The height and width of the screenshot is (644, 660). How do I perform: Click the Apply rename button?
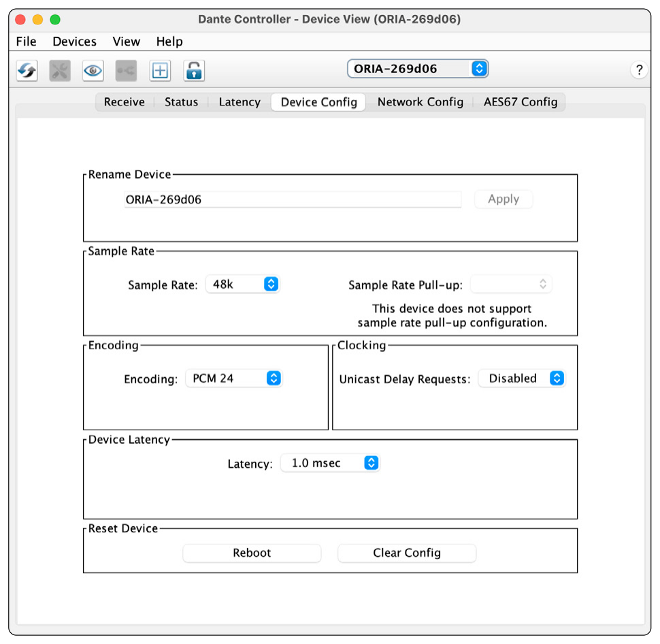pos(504,199)
